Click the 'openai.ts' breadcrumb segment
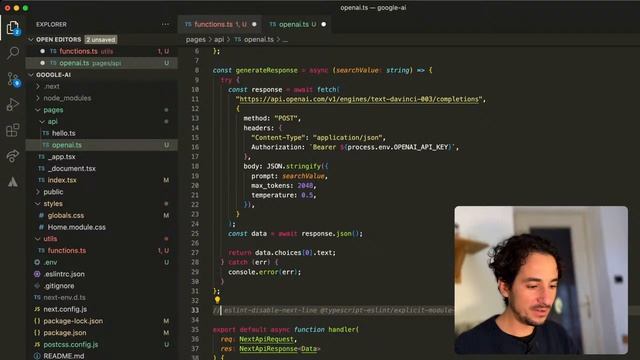Viewport: 640px width, 360px height. (x=259, y=40)
